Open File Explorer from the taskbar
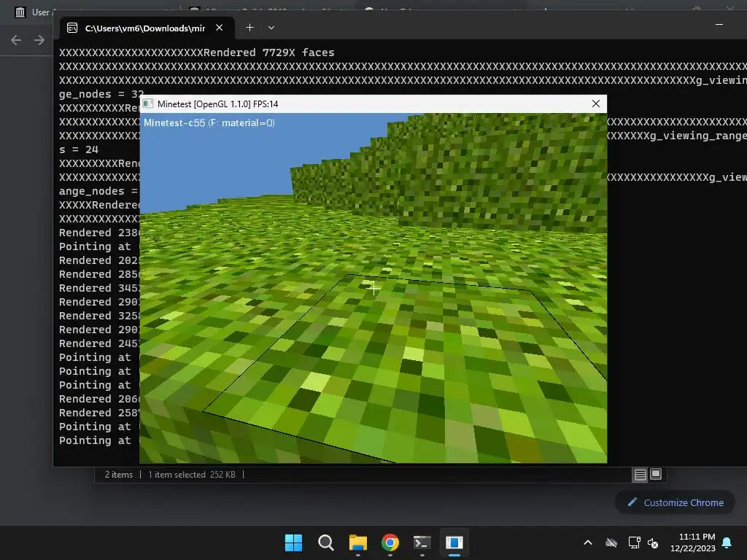Image resolution: width=747 pixels, height=560 pixels. [x=357, y=542]
